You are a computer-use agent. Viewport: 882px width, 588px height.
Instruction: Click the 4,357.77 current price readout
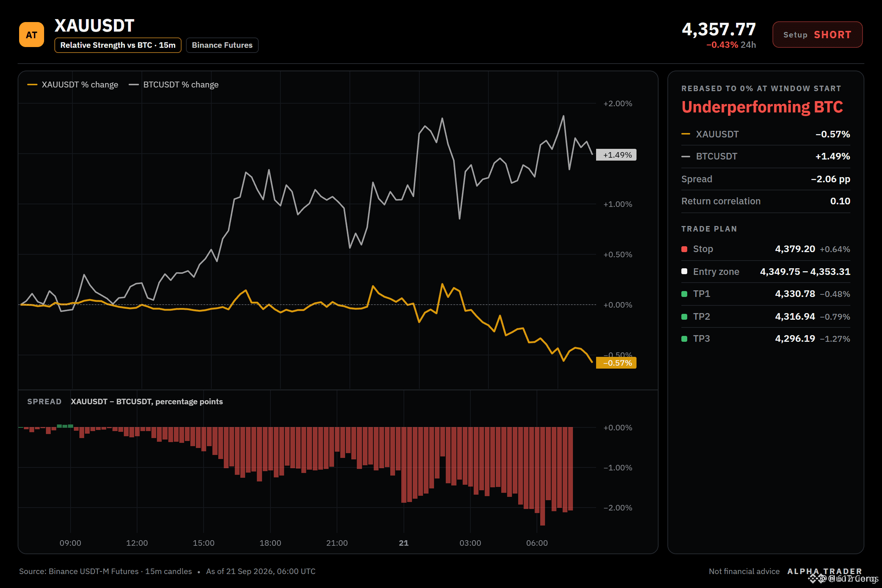coord(718,29)
